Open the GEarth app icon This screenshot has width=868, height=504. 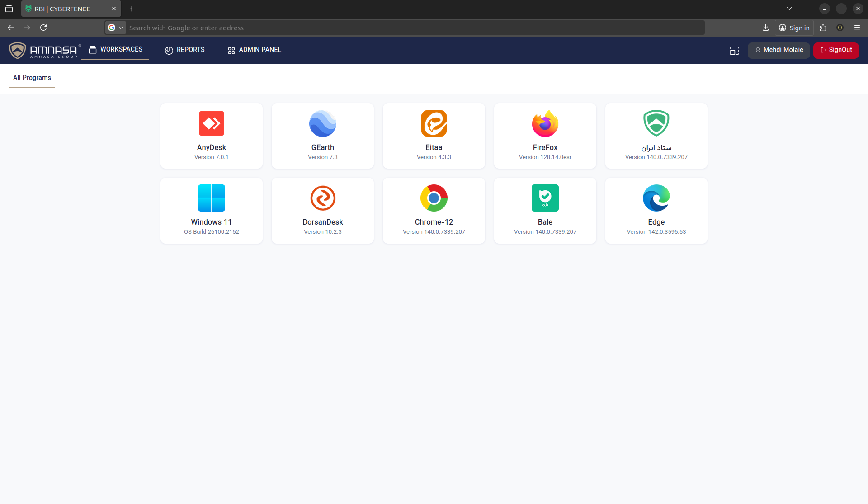click(x=323, y=123)
